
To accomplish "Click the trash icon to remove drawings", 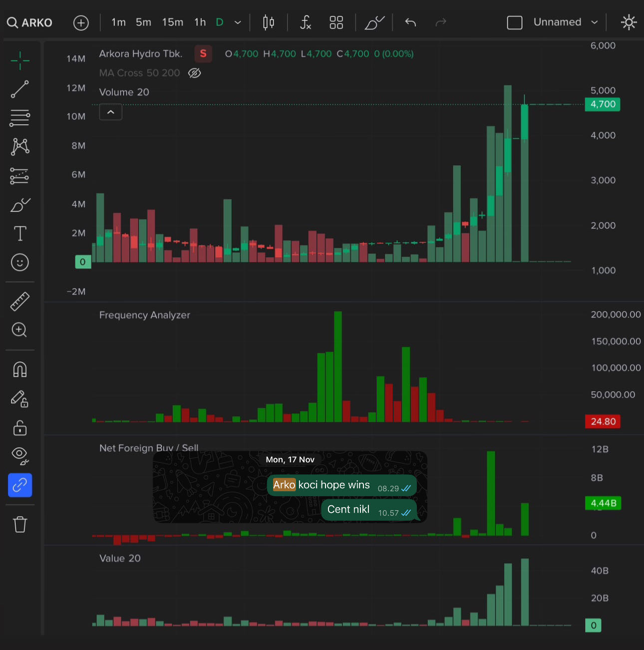I will coord(20,524).
